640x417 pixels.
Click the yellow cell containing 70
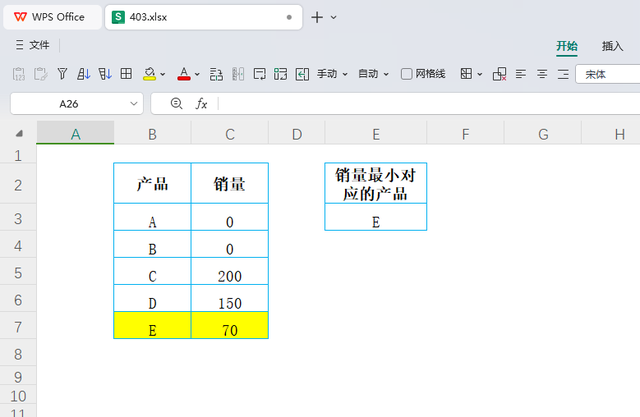click(229, 325)
